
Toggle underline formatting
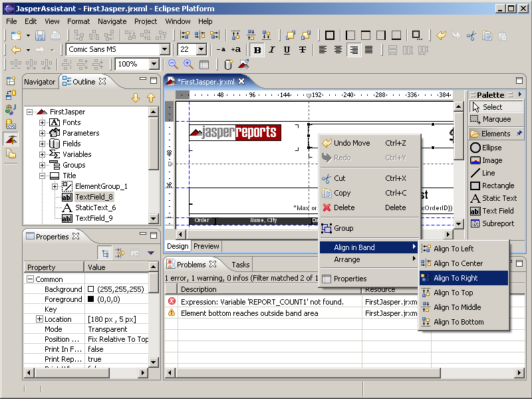coord(287,49)
